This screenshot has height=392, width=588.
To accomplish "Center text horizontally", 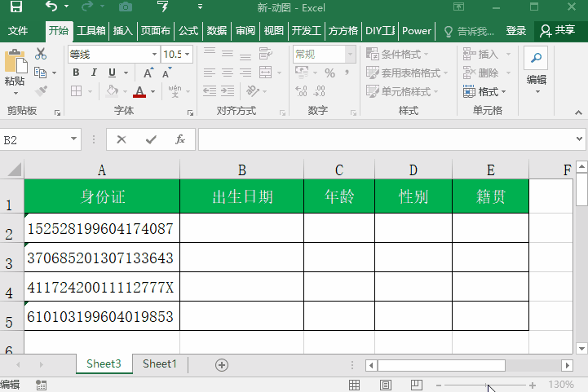I will click(x=228, y=73).
